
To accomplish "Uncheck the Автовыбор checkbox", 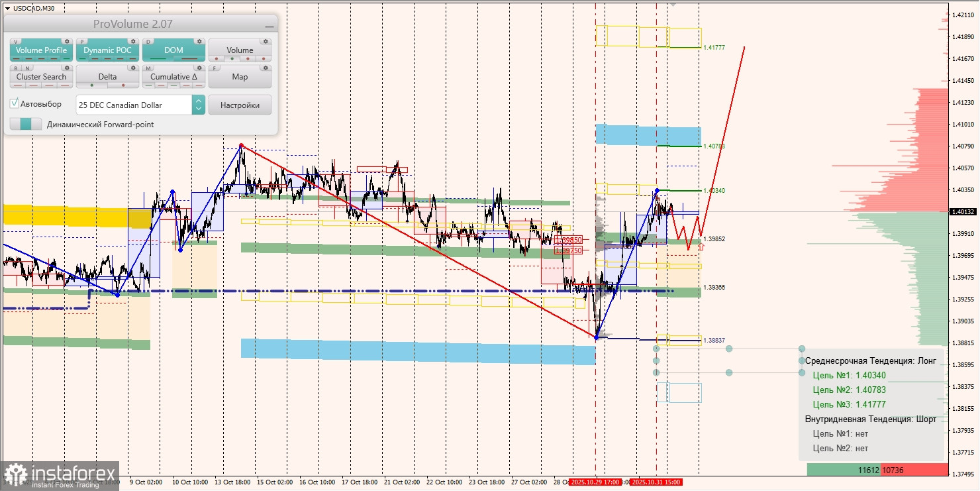I will [x=13, y=103].
